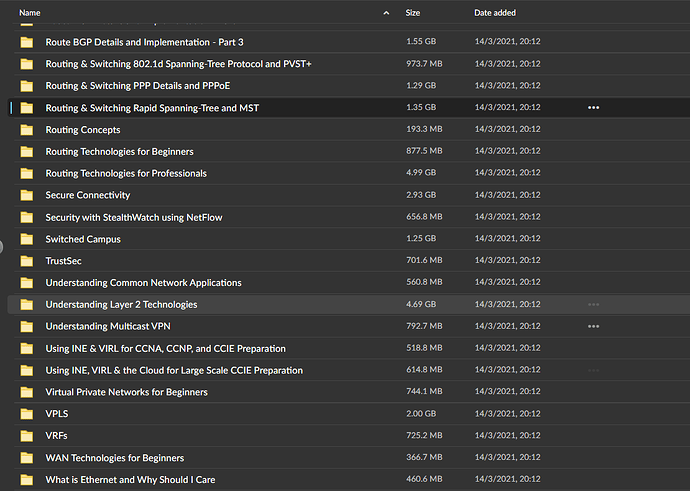Click the Secure Connectivity folder icon
The height and width of the screenshot is (491, 690).
(27, 195)
